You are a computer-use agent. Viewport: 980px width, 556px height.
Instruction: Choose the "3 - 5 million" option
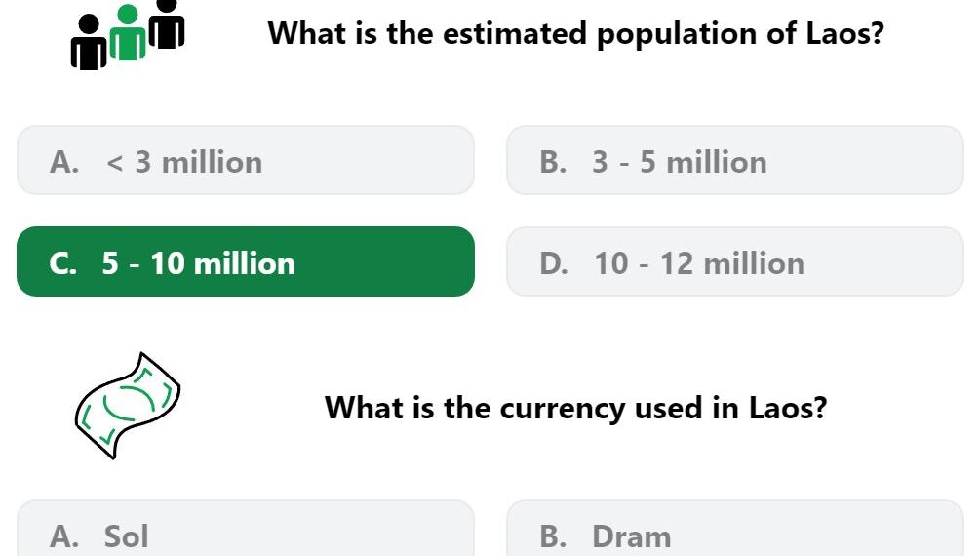tap(735, 160)
